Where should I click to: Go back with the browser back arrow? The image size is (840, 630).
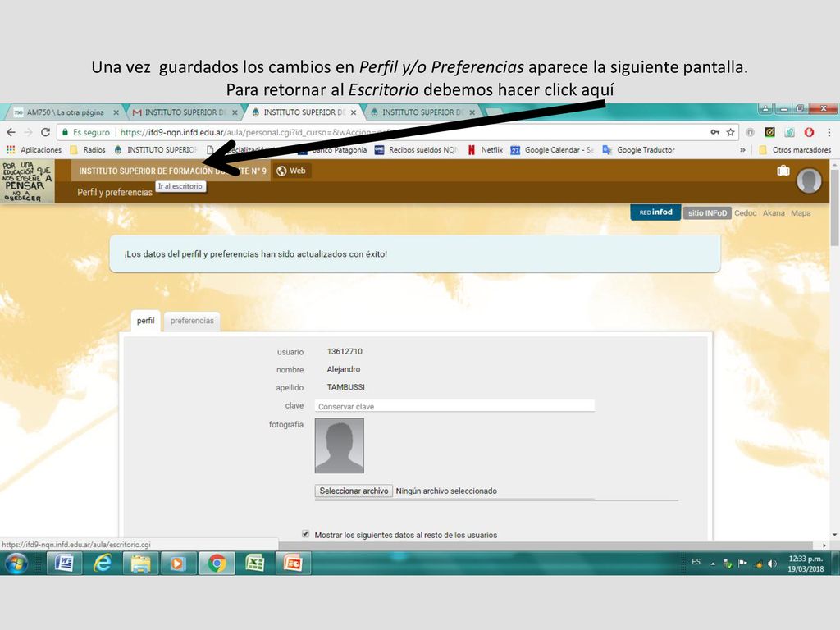[x=11, y=132]
